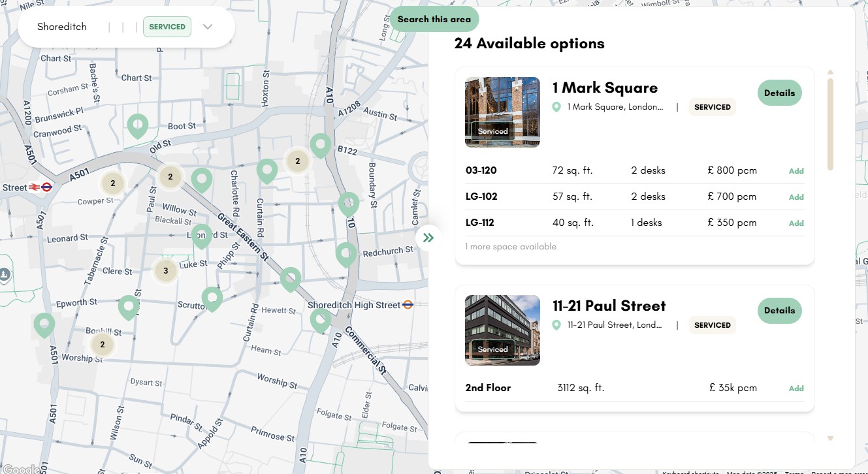
Task: Click the Shoreditch High Street Overground icon
Action: coord(408,305)
